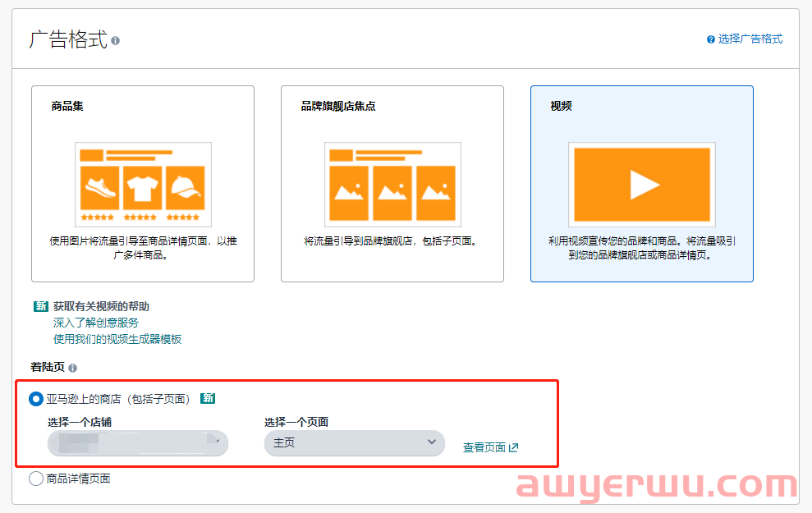Click the video play illustration thumbnail
The width and height of the screenshot is (812, 513).
click(x=641, y=185)
